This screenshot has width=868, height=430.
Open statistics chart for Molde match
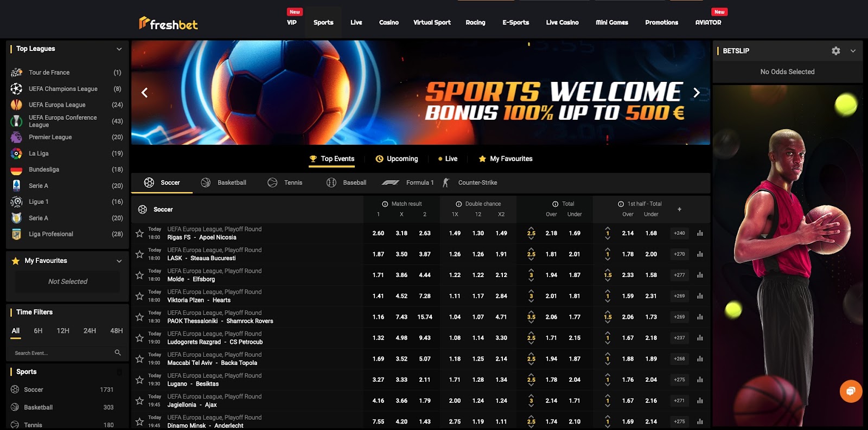700,275
